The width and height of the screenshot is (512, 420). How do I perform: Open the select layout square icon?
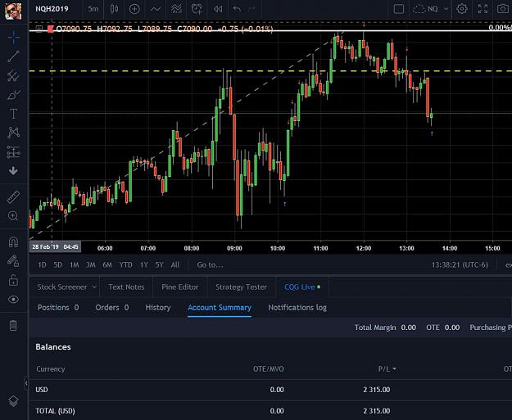click(x=399, y=9)
